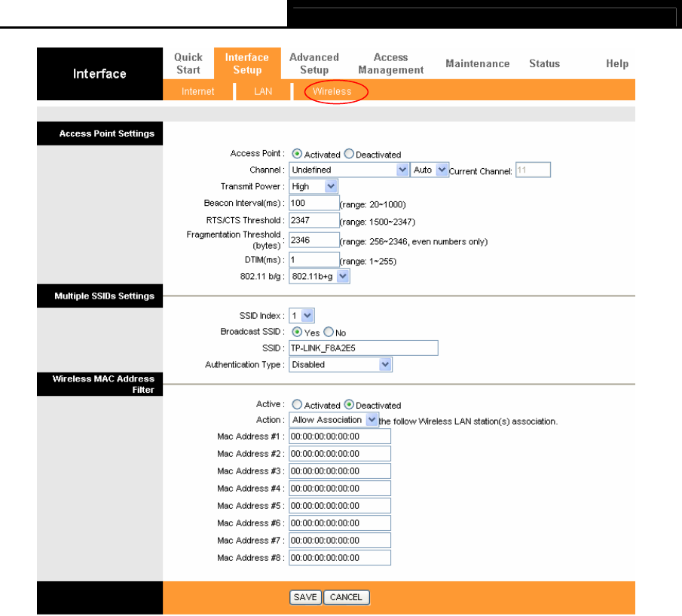
Task: Open the Help tab
Action: (617, 63)
